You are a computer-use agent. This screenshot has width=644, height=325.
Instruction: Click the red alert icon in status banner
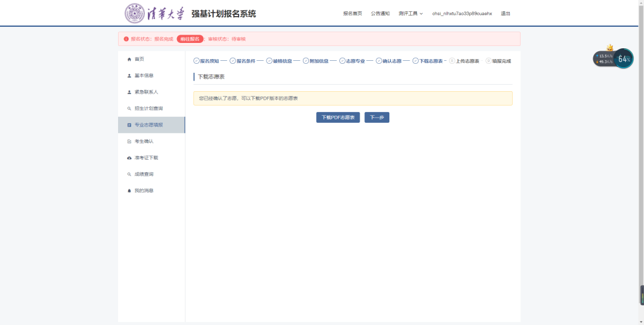[126, 39]
